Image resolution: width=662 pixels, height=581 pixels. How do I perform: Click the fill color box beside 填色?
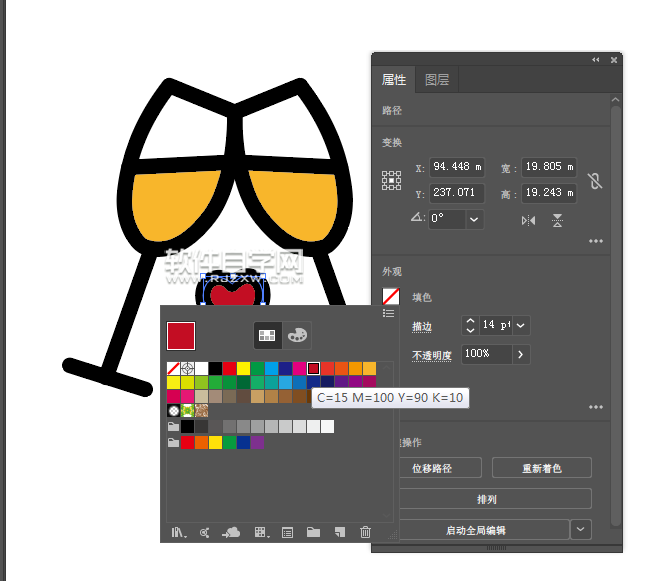click(391, 296)
